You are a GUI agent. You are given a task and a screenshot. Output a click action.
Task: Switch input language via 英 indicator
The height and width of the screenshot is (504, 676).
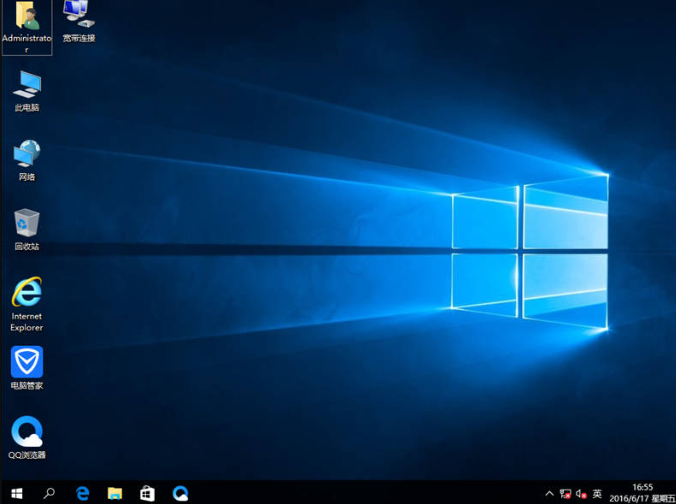(597, 494)
